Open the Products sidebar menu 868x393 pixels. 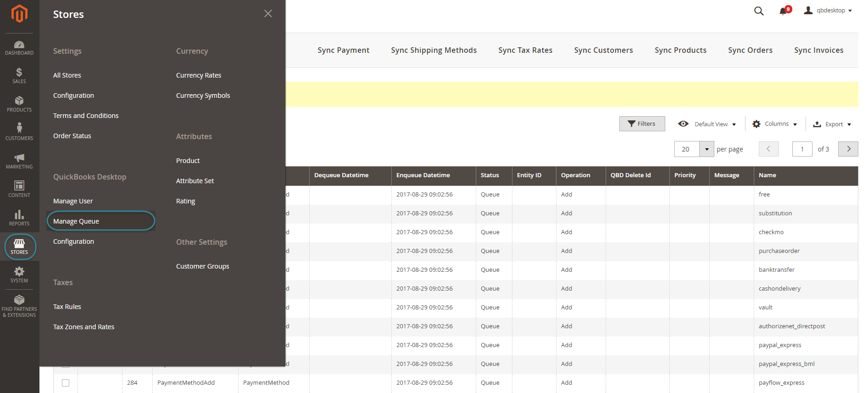19,104
